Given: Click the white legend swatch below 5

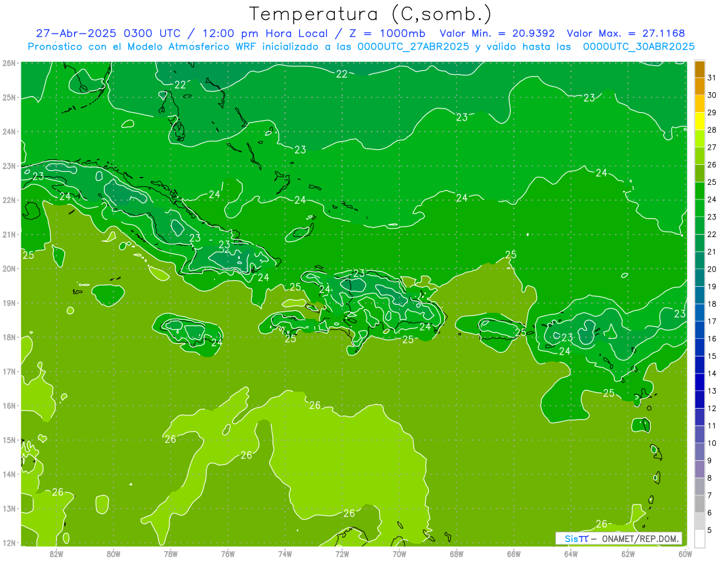Looking at the screenshot, I should tap(699, 538).
